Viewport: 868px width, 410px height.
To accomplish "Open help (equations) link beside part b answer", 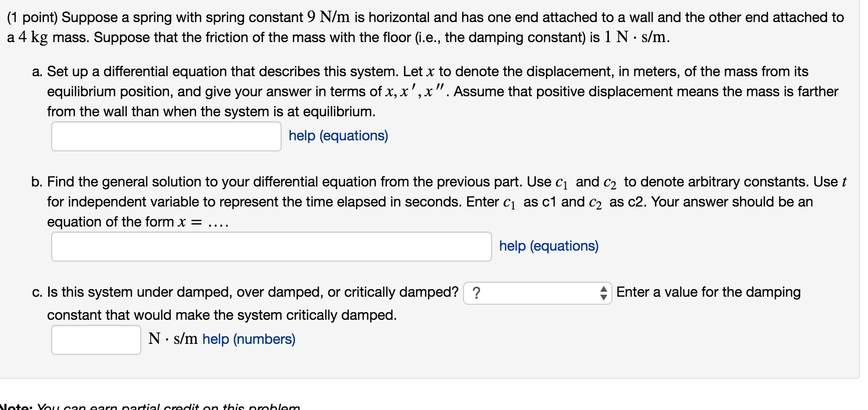I will [548, 246].
